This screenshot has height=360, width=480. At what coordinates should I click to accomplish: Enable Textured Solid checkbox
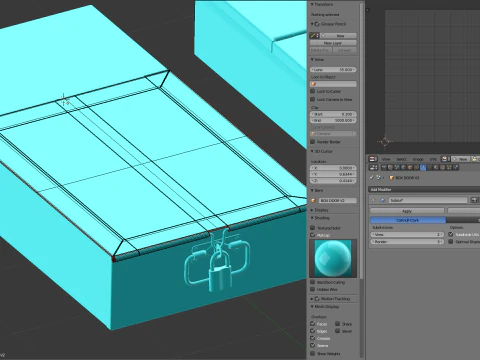313,228
